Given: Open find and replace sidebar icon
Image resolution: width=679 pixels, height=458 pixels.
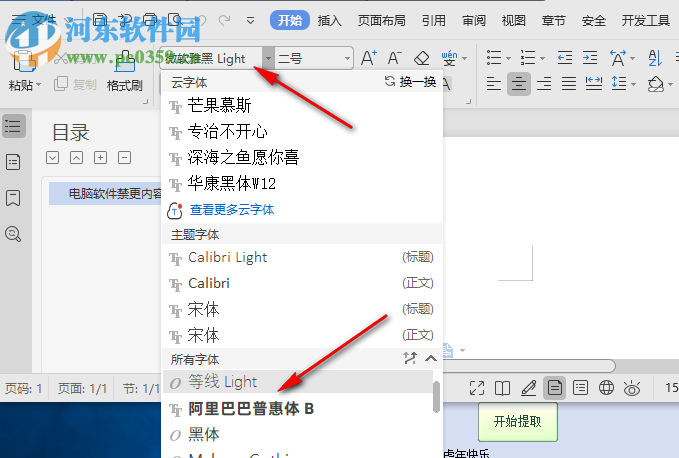Looking at the screenshot, I should click(x=13, y=234).
